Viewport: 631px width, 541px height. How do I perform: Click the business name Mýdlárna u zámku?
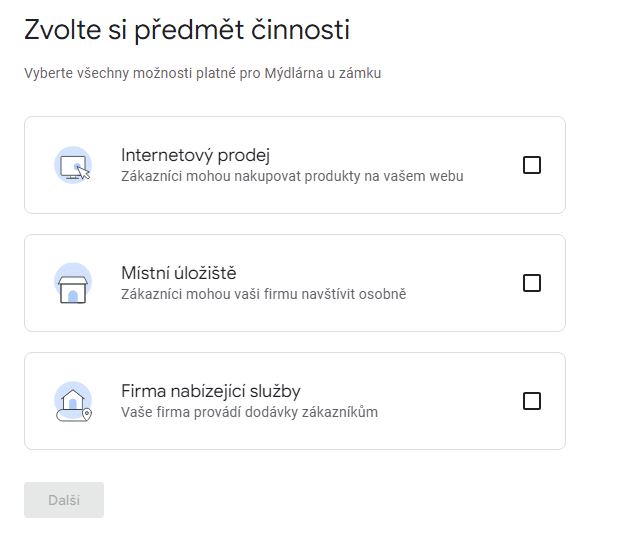pyautogui.click(x=323, y=73)
